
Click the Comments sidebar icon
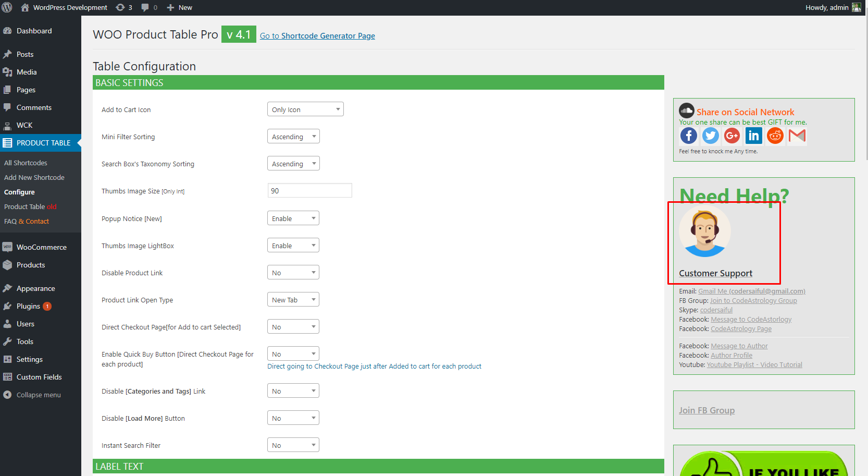click(7, 107)
